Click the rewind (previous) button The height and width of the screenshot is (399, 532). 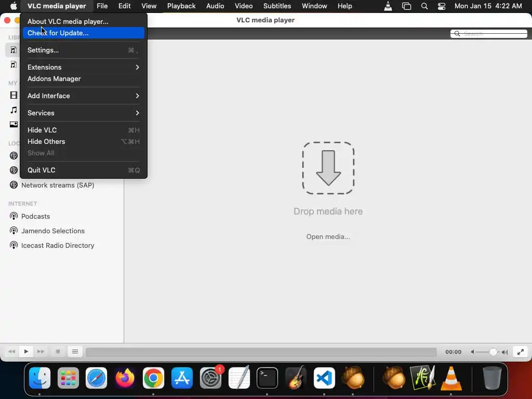(x=11, y=352)
